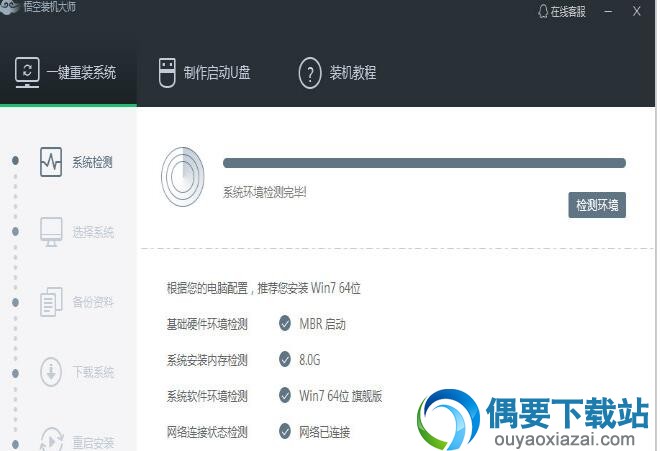The height and width of the screenshot is (451, 660).
Task: Click the check mark beside 网络已连接
Action: tap(285, 431)
